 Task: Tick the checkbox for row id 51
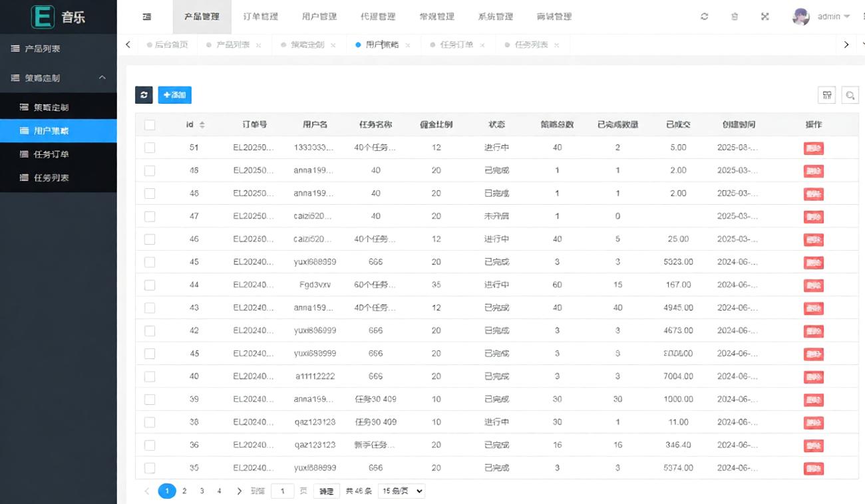150,148
